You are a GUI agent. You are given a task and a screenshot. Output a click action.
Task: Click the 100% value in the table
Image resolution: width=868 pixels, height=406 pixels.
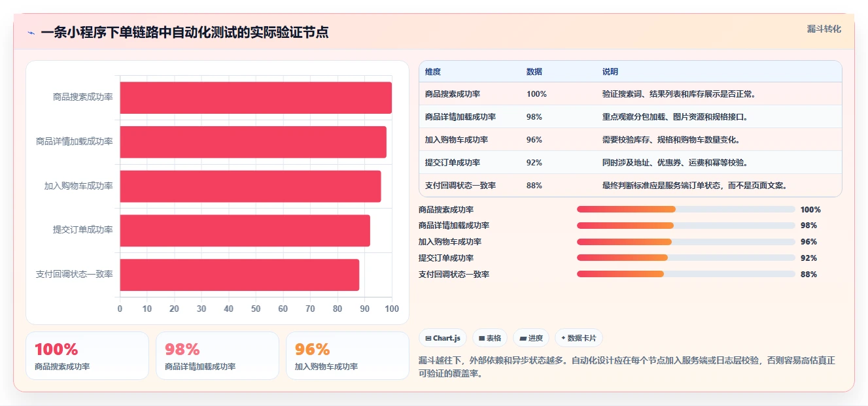(536, 94)
